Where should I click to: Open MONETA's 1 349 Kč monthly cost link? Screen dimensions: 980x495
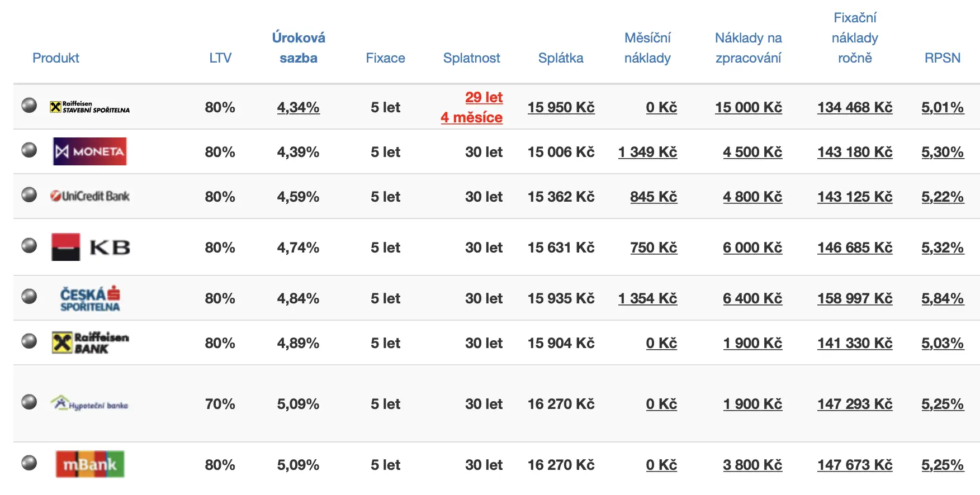pos(647,152)
